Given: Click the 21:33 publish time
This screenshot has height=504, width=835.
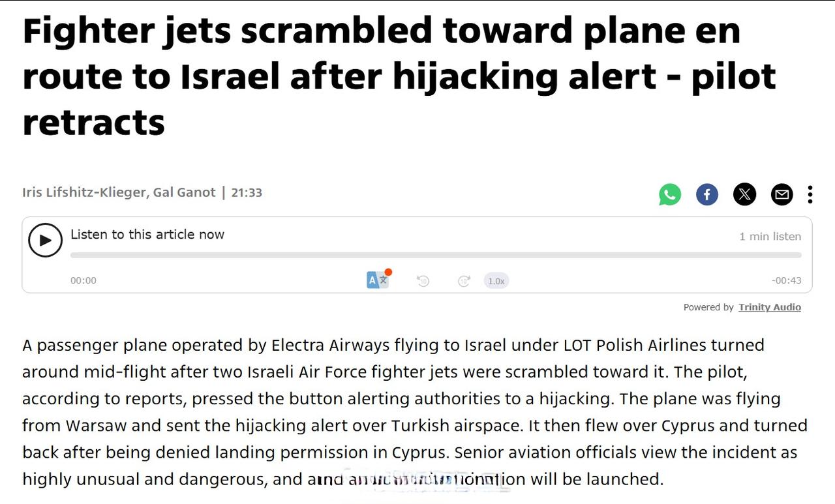Looking at the screenshot, I should tap(247, 192).
